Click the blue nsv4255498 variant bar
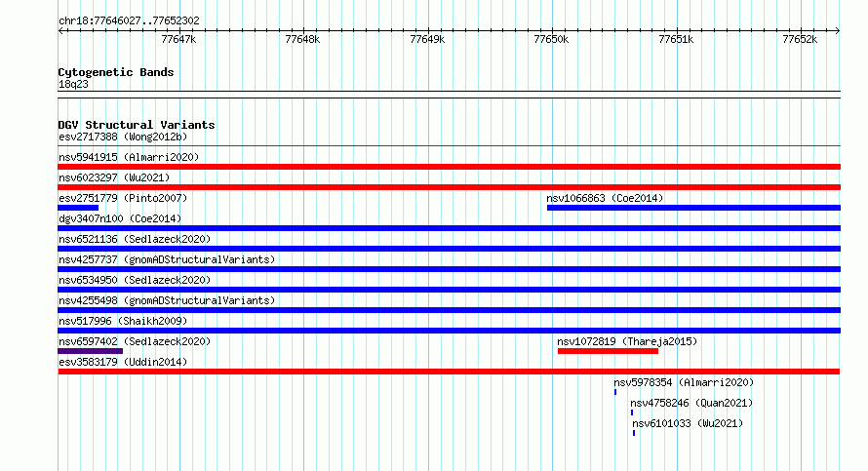This screenshot has width=868, height=471. pos(449,310)
